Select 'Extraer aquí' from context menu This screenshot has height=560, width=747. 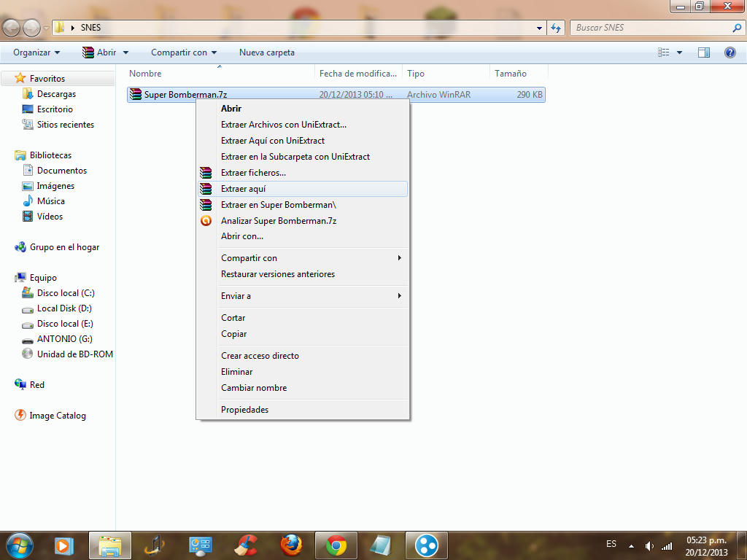tap(244, 189)
